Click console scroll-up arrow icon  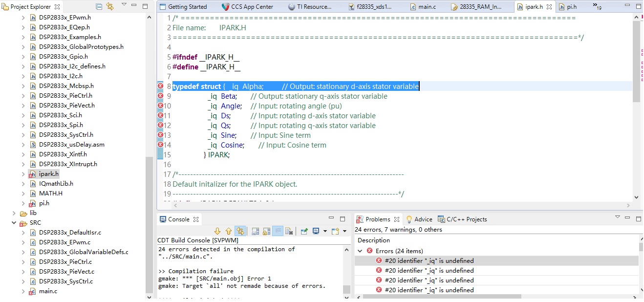point(228,231)
